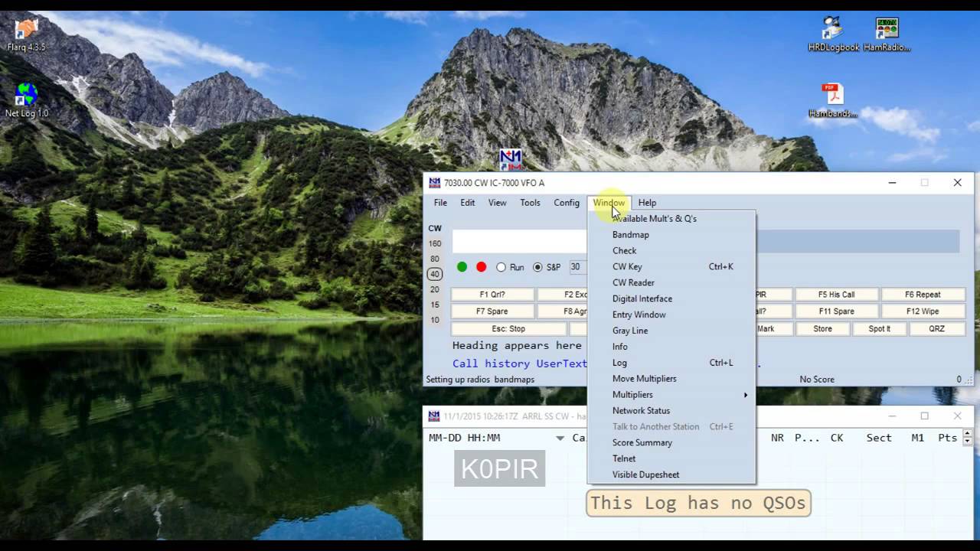Image resolution: width=980 pixels, height=551 pixels.
Task: Click the F12 Wipe button
Action: pos(923,311)
